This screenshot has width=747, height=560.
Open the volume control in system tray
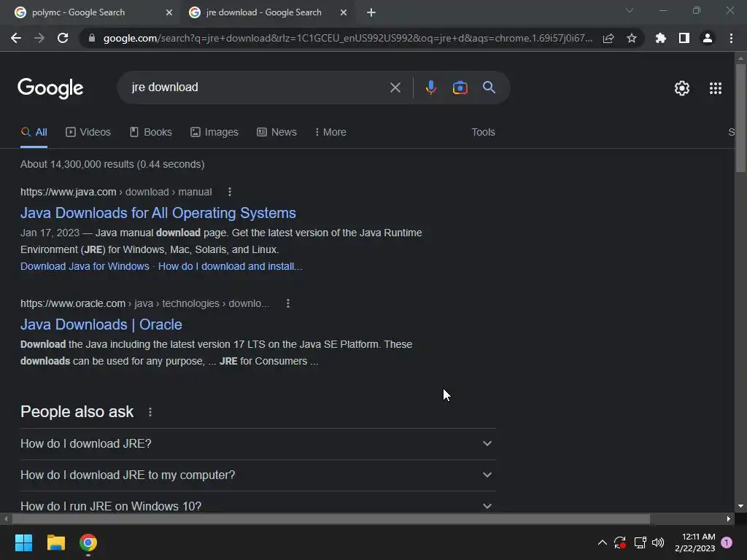(658, 542)
